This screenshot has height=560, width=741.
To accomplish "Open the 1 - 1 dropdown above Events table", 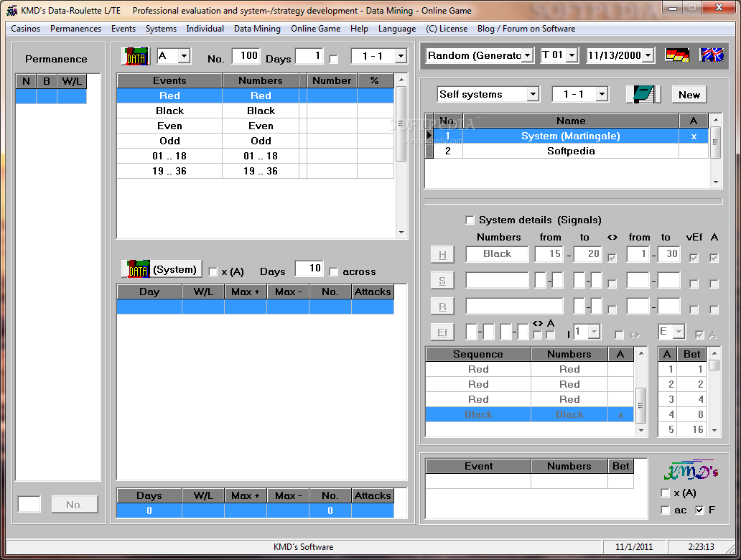I will point(401,56).
